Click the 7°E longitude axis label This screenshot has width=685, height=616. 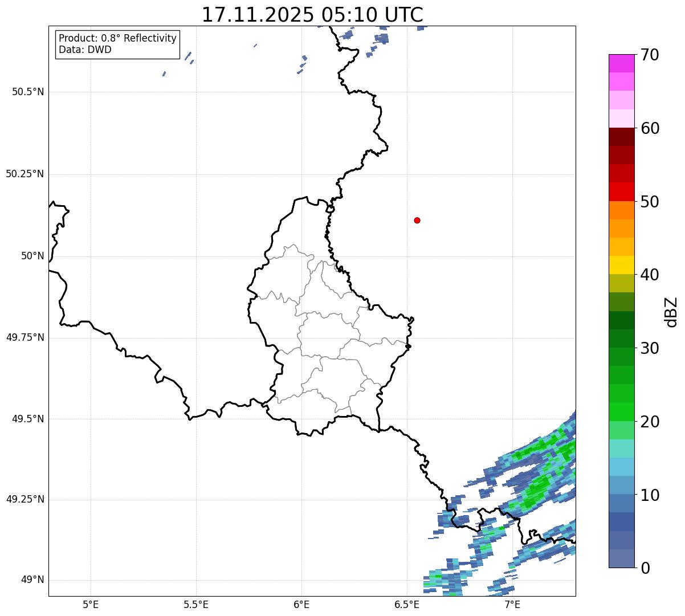(x=512, y=604)
